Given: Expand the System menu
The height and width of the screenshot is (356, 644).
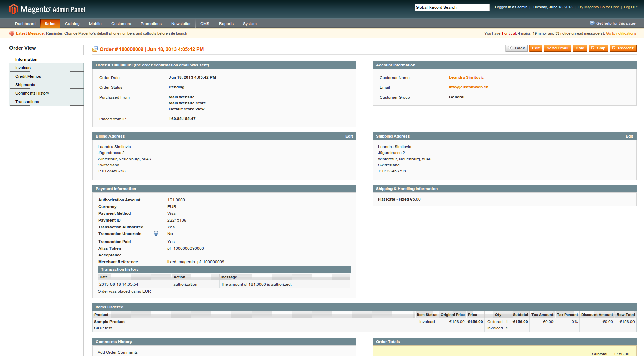Looking at the screenshot, I should pos(249,24).
